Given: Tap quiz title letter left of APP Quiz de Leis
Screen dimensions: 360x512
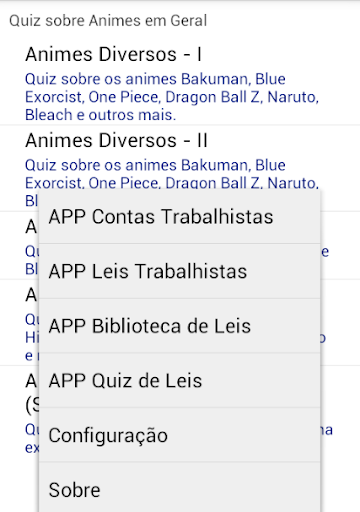Looking at the screenshot, I should 31,381.
